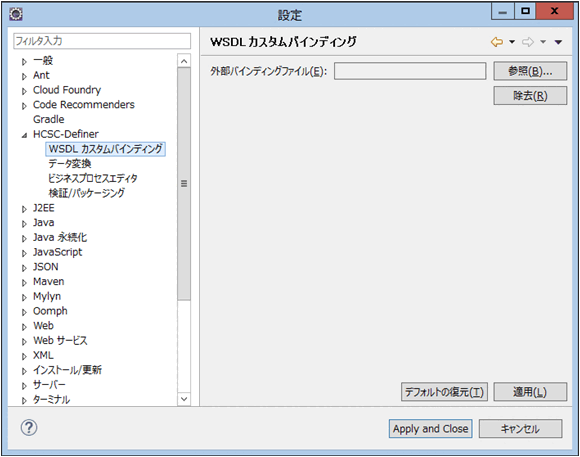This screenshot has width=580, height=457.
Task: Select the Gradle preference item
Action: click(x=48, y=120)
